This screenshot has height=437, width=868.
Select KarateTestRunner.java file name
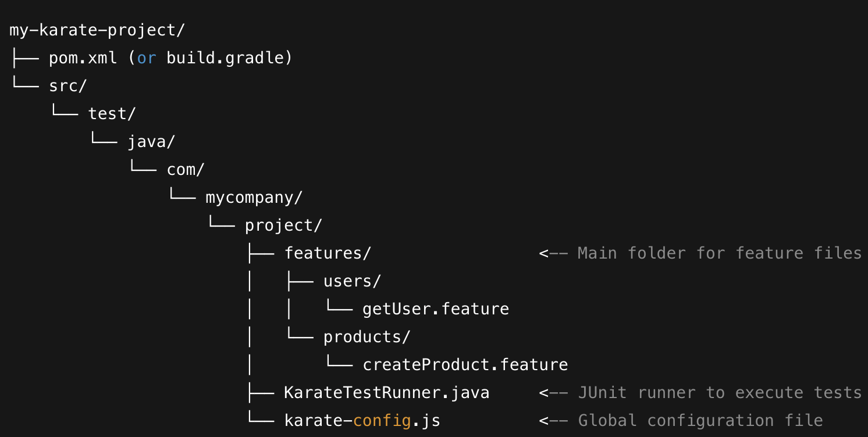pyautogui.click(x=386, y=393)
